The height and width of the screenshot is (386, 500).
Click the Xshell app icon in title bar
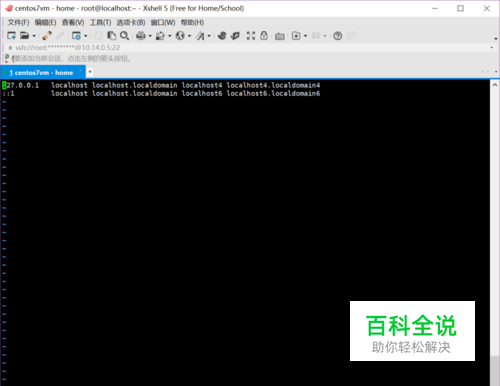(9, 8)
